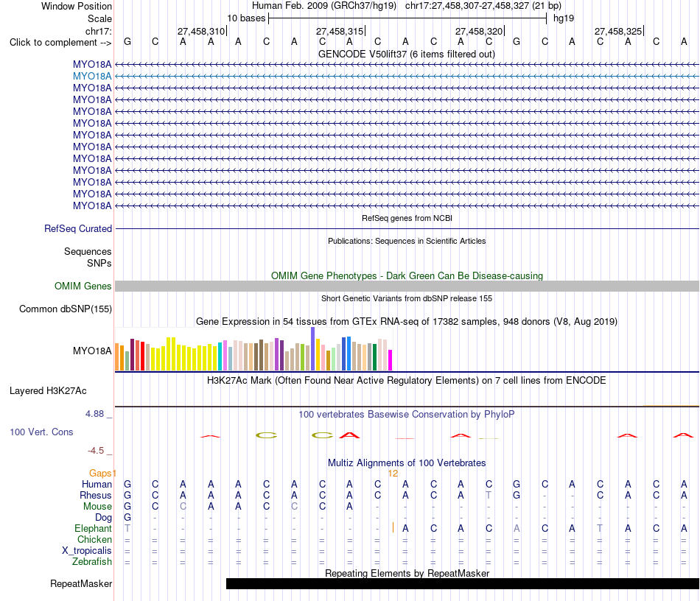Click the tallest blue-violet GTEx expression bar

pos(313,349)
